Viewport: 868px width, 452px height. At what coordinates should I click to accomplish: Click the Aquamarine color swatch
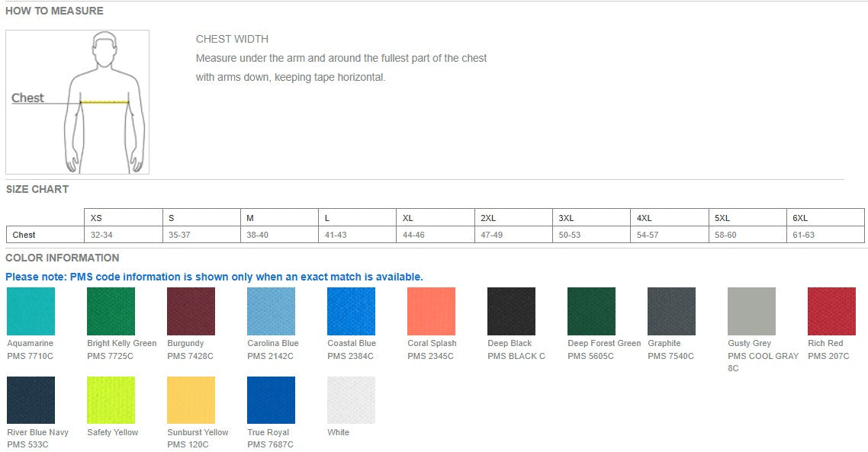click(x=31, y=311)
